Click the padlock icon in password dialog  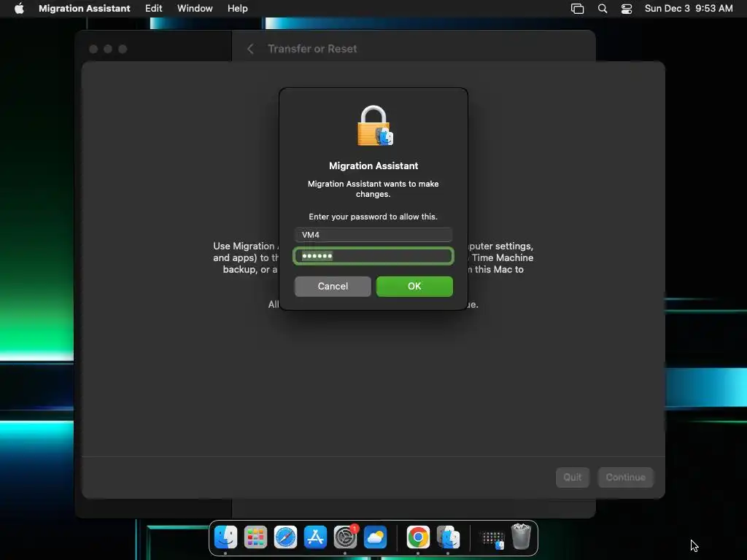click(375, 125)
